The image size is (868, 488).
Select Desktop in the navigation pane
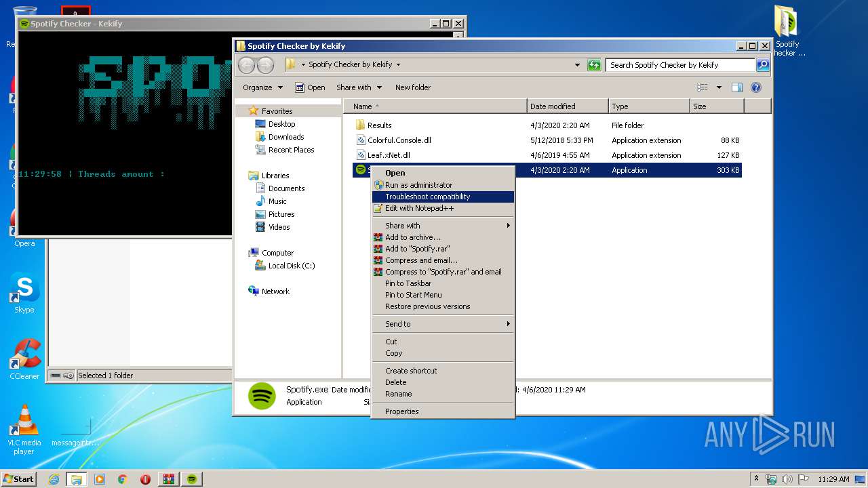pyautogui.click(x=281, y=124)
